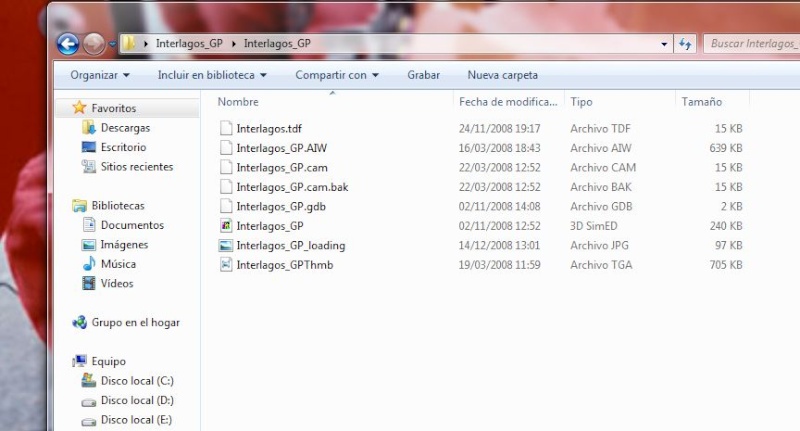800x431 pixels.
Task: Select first Interlagos_GP breadcrumb segment
Action: coord(189,43)
